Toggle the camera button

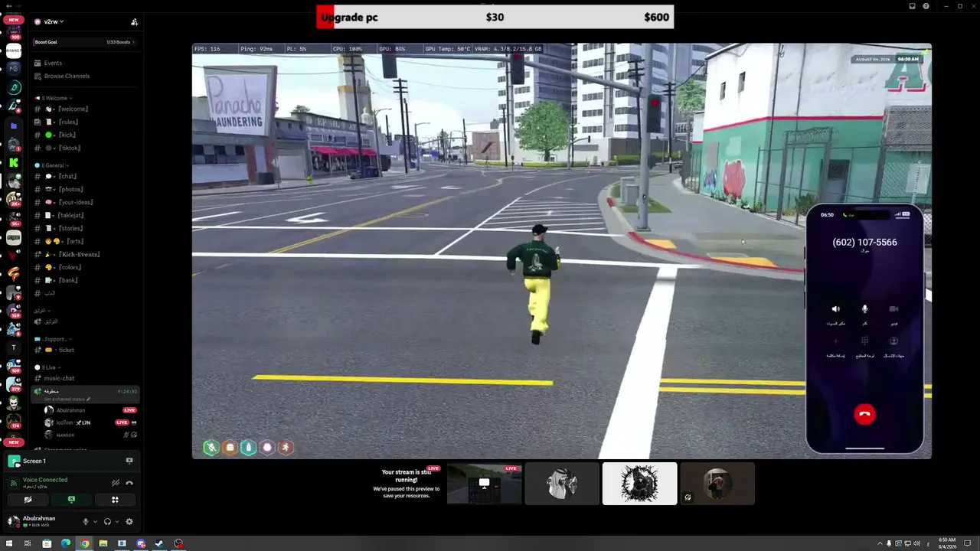(28, 500)
